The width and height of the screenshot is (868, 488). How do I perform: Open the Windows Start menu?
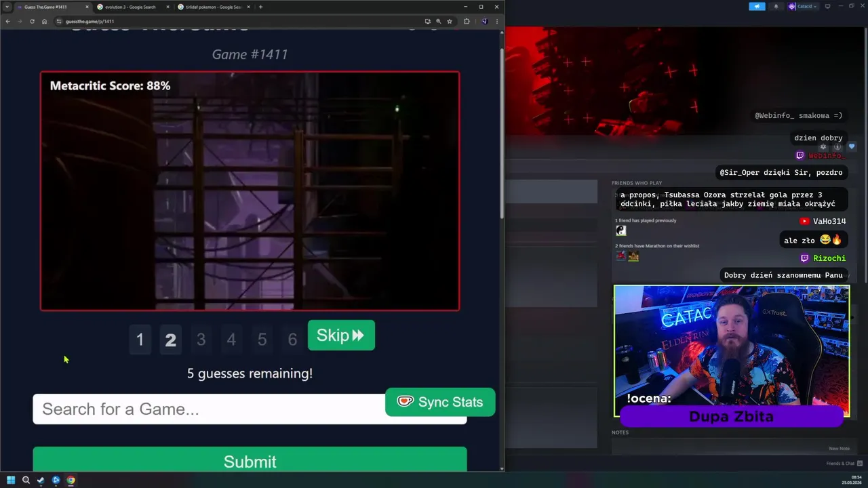point(11,480)
